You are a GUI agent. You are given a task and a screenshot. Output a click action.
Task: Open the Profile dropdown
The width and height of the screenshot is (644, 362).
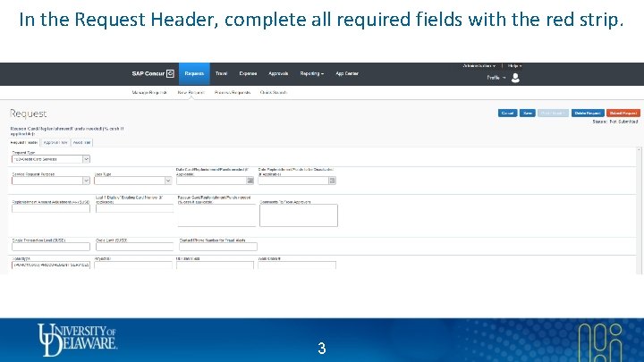click(x=496, y=78)
